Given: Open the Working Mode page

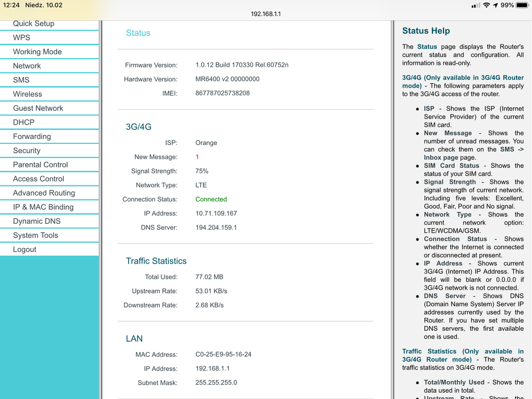Looking at the screenshot, I should pyautogui.click(x=37, y=52).
